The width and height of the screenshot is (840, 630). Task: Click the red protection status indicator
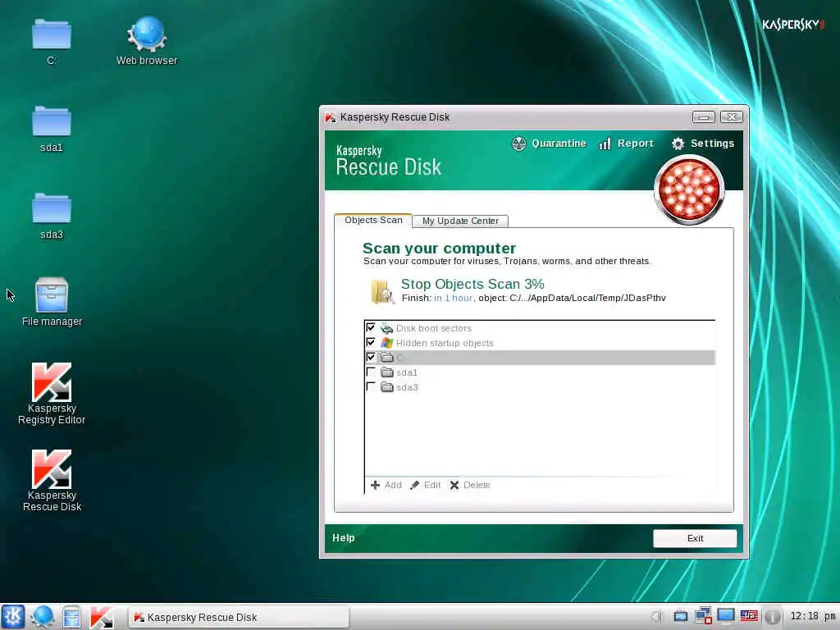coord(689,189)
